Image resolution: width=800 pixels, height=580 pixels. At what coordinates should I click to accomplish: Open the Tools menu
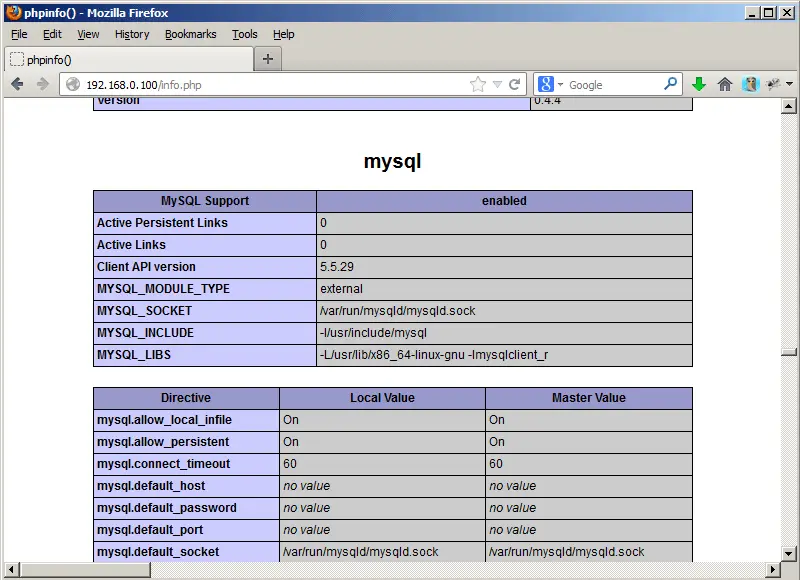point(244,34)
